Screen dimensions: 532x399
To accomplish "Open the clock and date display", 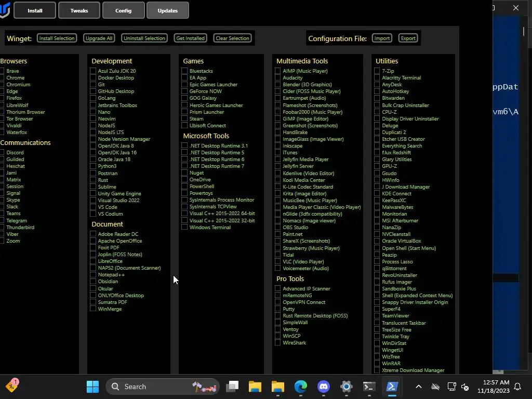I will tap(494, 387).
